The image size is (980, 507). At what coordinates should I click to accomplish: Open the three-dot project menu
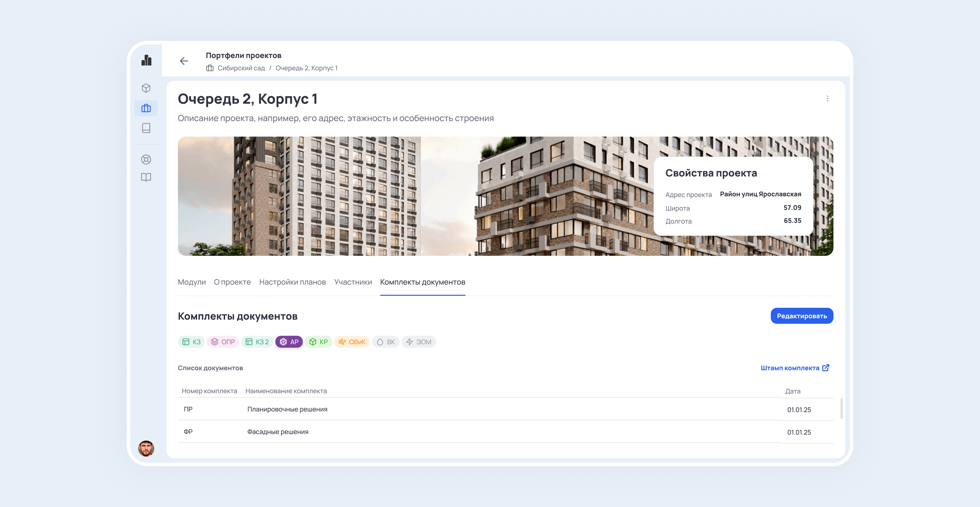pyautogui.click(x=827, y=99)
